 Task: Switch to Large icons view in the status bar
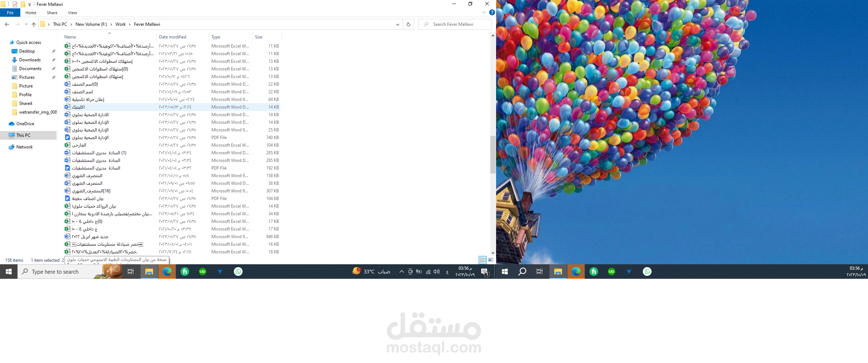coord(491,260)
